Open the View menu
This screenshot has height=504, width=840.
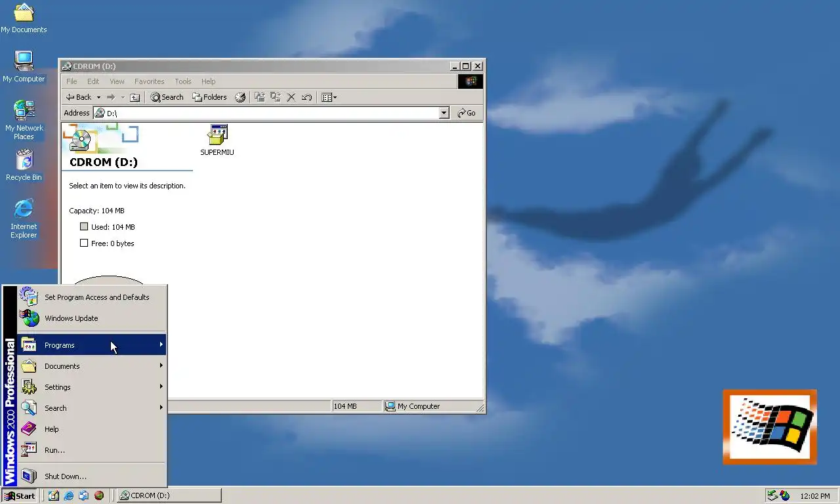point(117,81)
